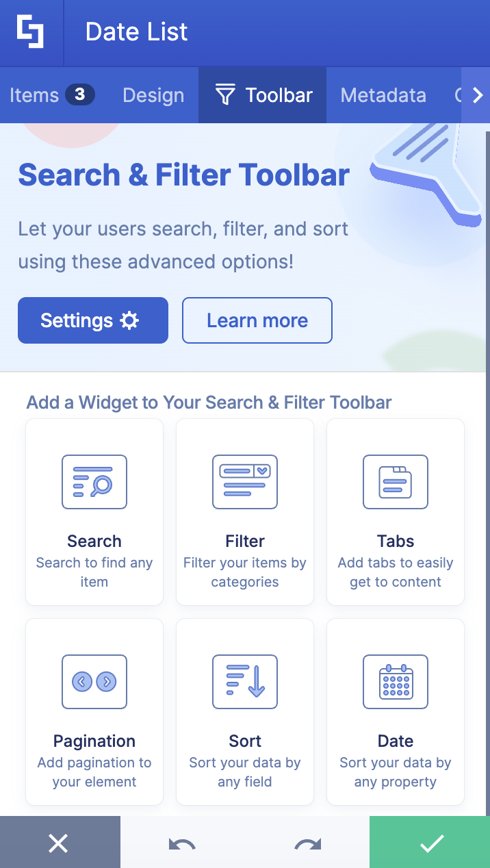490x868 pixels.
Task: Expand hidden tabs via the right chevron
Action: click(478, 95)
